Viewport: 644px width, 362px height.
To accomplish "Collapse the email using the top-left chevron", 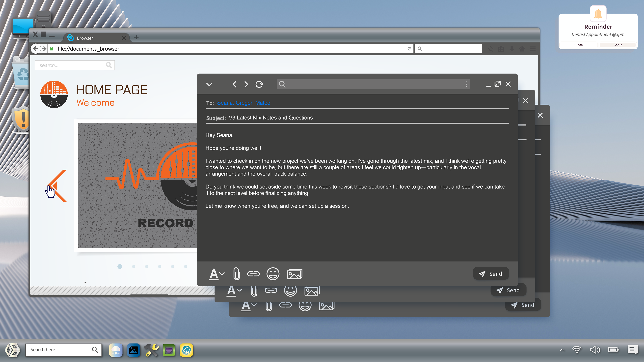I will [209, 84].
